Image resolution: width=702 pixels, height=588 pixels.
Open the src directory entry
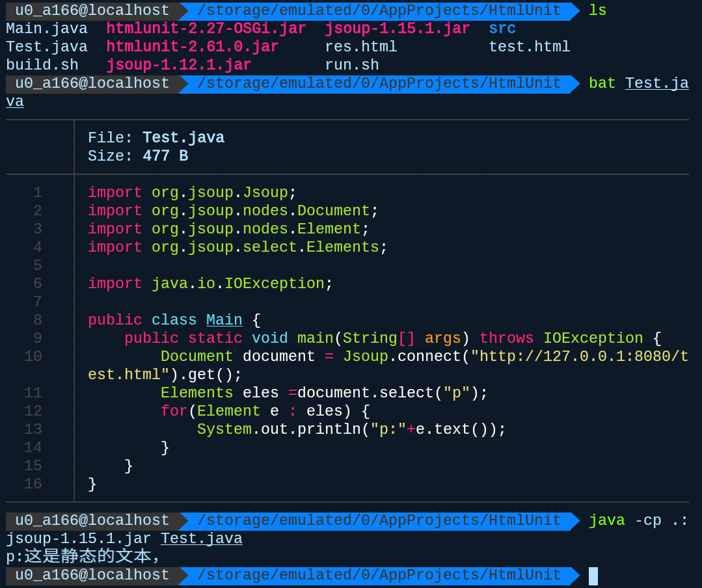pyautogui.click(x=502, y=29)
